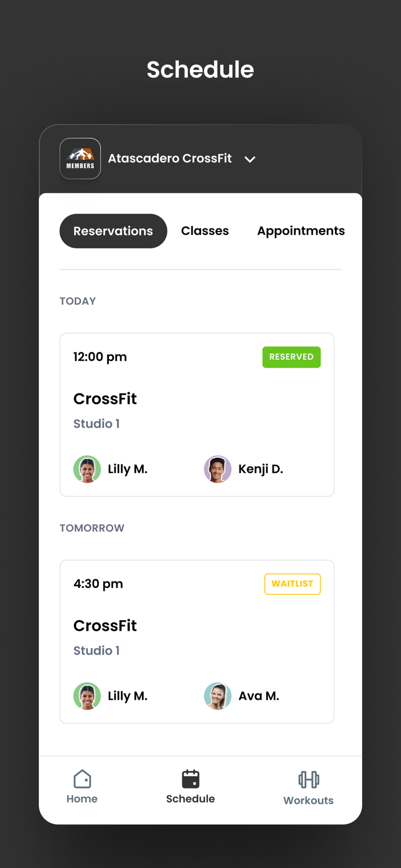Tap the Atascadero CrossFit Members gym logo

(x=80, y=158)
